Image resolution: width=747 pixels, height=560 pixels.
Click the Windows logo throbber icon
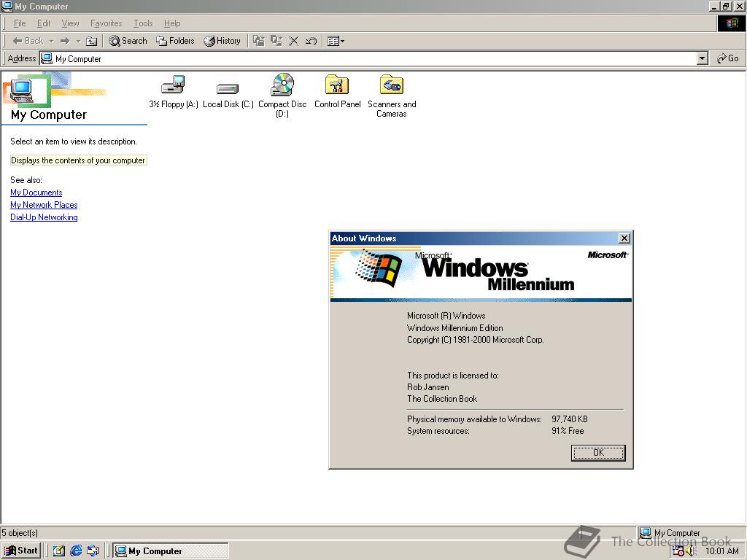731,23
